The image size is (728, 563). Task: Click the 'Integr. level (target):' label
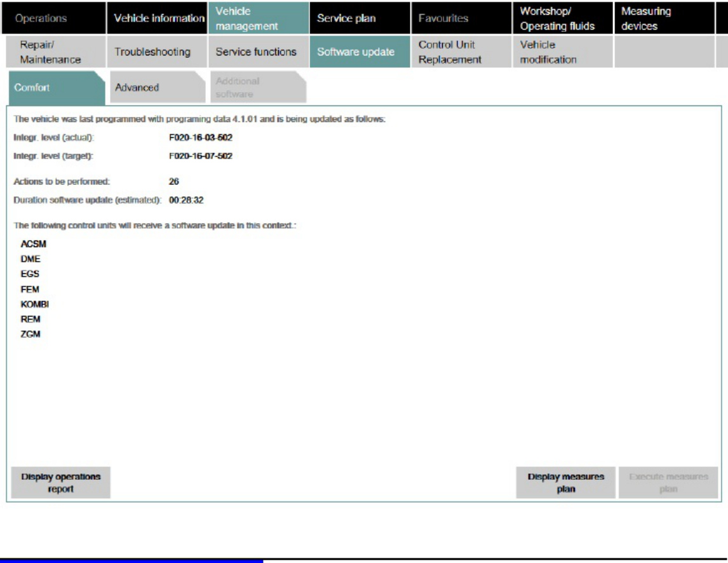(x=53, y=156)
